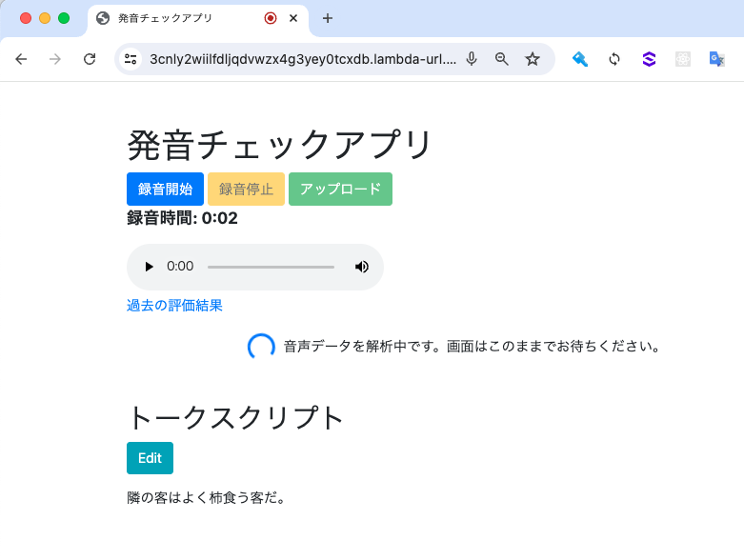Click the Edit button under トークスクリプト

pyautogui.click(x=150, y=458)
